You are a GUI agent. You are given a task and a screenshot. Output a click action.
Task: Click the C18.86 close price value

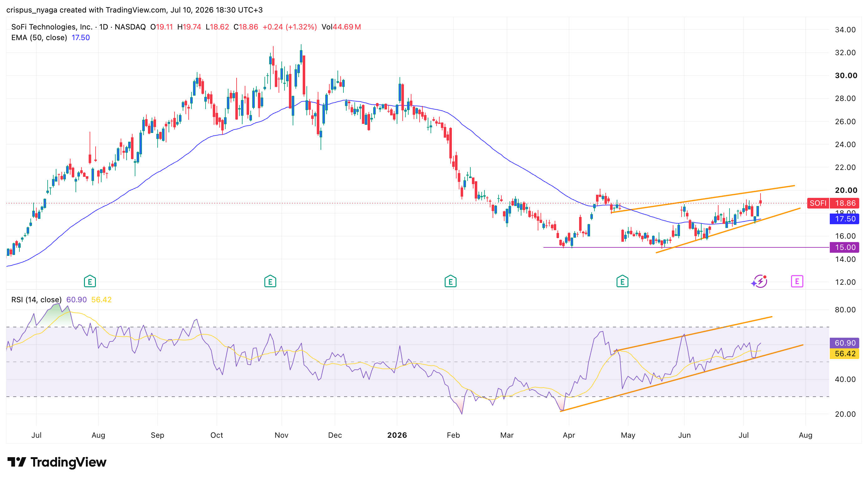coord(246,27)
